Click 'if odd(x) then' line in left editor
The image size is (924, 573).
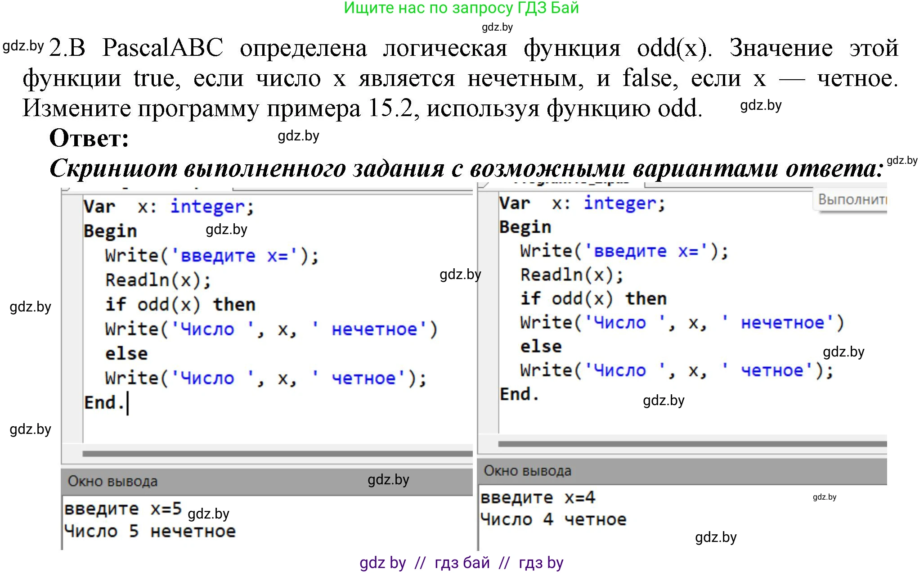(180, 305)
